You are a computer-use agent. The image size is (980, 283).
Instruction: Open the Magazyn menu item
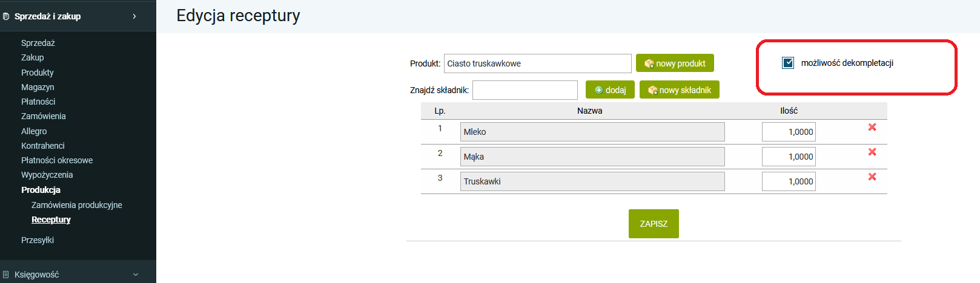38,87
